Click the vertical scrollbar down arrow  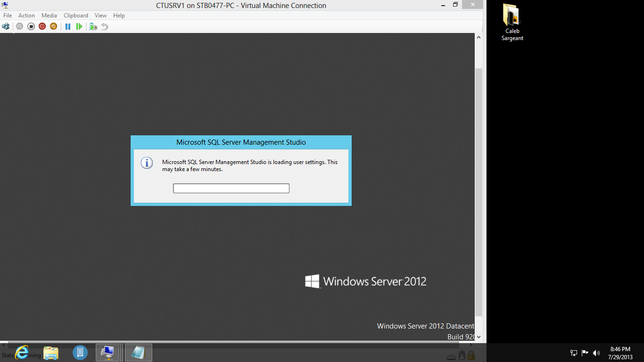click(479, 337)
